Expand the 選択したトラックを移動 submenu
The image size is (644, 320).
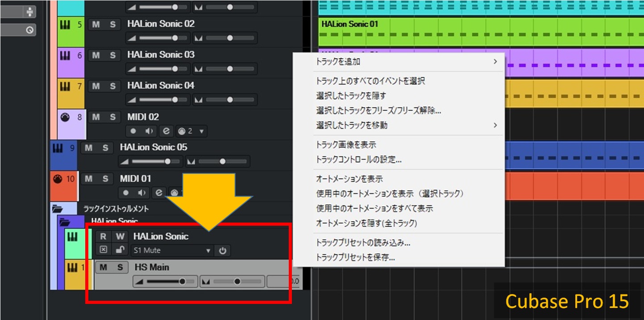point(494,125)
